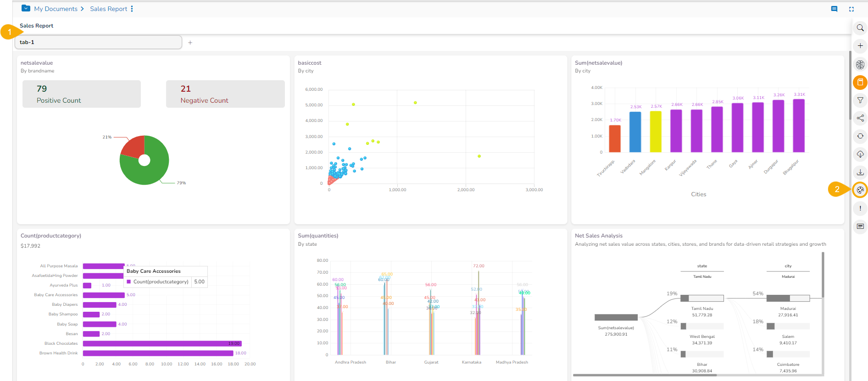Click the orange save document icon
The width and height of the screenshot is (868, 381).
[x=860, y=83]
